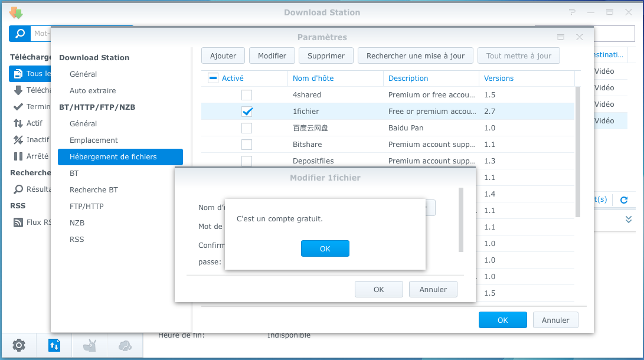Click the Téléchargement down-arrow icon
This screenshot has width=644, height=360.
coord(18,90)
